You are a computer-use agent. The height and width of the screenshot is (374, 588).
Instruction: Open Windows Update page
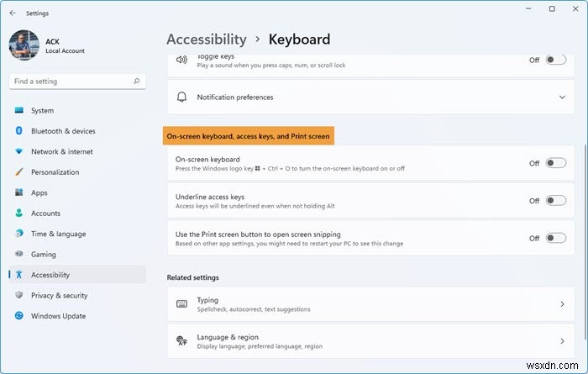tap(77, 316)
